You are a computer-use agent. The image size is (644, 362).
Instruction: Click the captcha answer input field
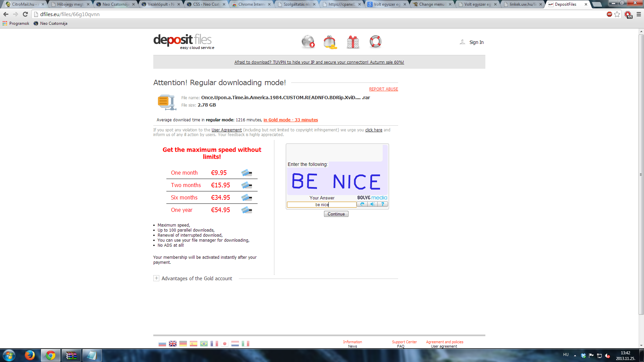[322, 204]
